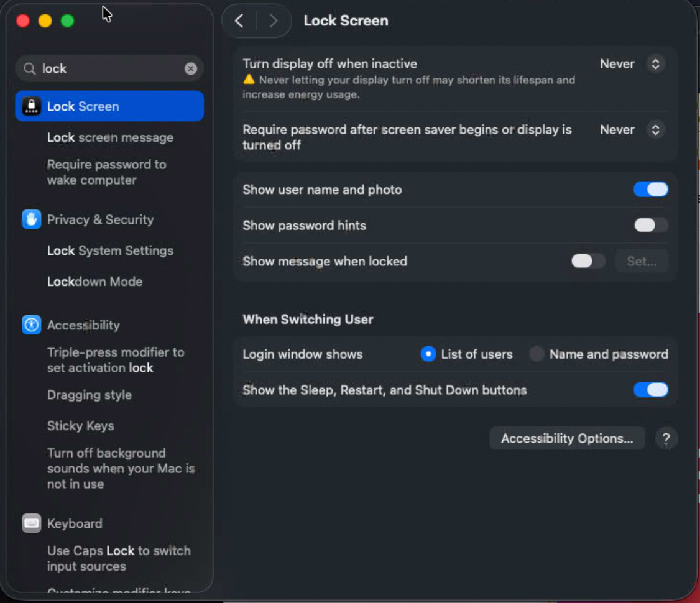Open Lockdown Mode search result
The height and width of the screenshot is (603, 700).
(94, 282)
